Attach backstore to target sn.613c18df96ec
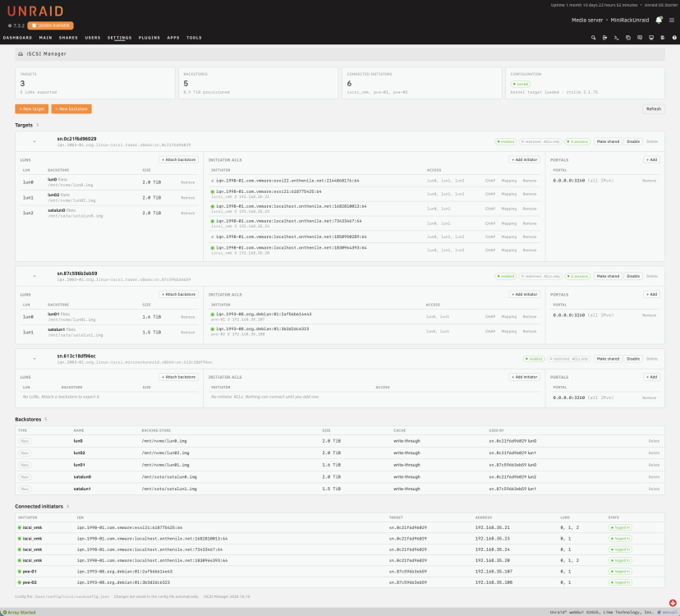 coord(179,377)
